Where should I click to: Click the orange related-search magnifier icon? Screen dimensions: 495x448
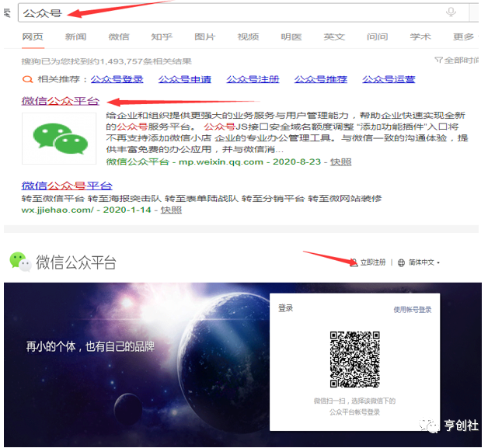[27, 79]
